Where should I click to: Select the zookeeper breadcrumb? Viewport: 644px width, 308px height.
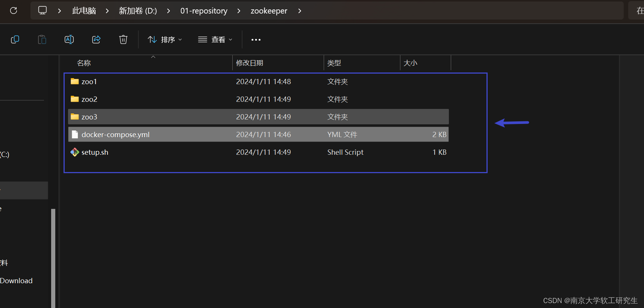coord(269,11)
